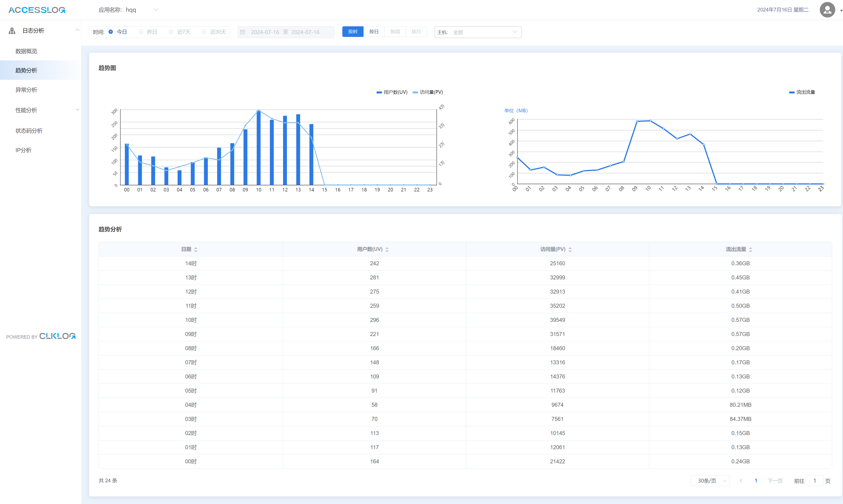Screen dimensions: 843x504
Task: Open the 主机 全部 host dropdown
Action: [x=478, y=32]
